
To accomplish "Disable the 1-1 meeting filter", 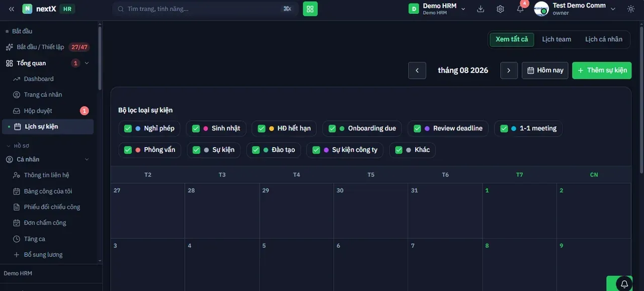I will point(504,128).
